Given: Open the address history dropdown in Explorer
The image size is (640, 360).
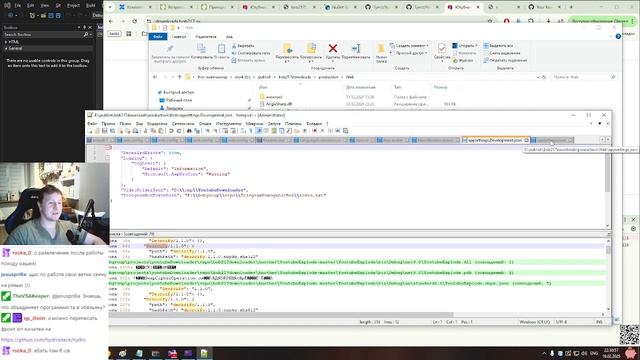Looking at the screenshot, I should click(538, 77).
